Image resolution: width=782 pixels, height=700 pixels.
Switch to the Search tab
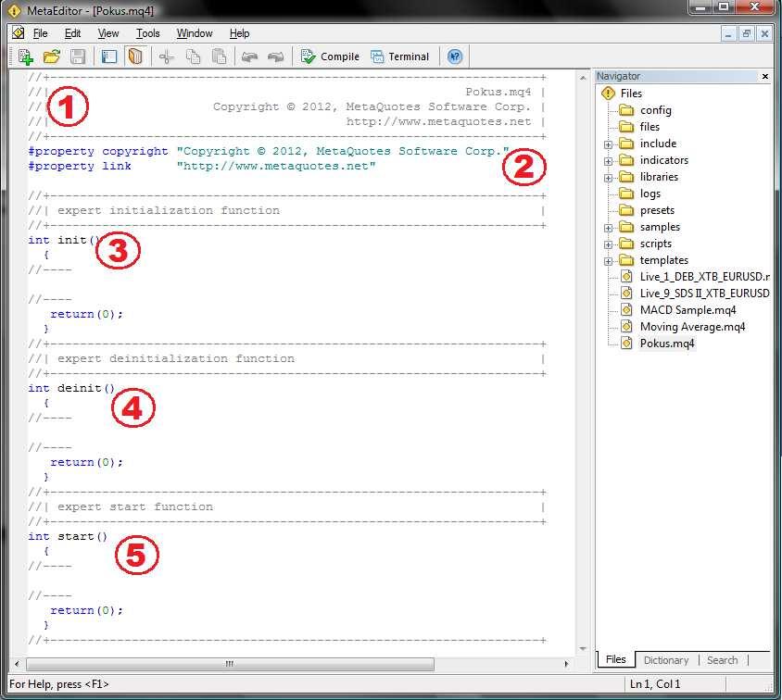tap(722, 660)
